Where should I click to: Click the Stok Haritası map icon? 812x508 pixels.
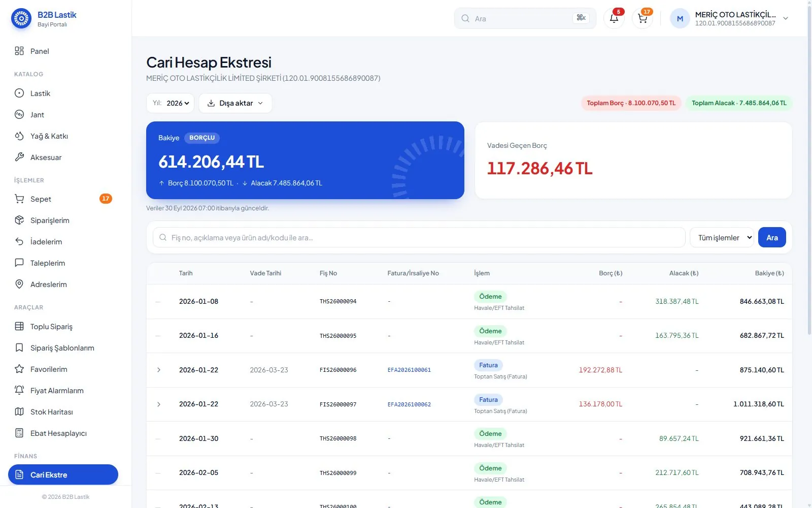19,411
